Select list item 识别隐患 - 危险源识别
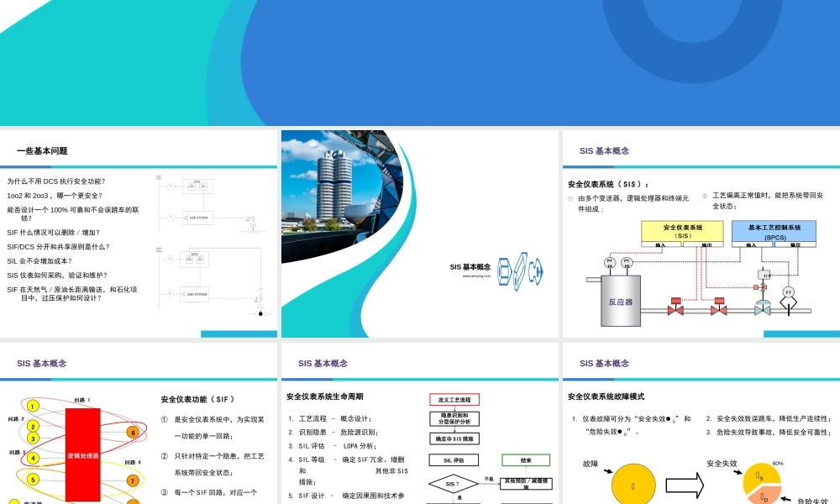This screenshot has width=840, height=504. pyautogui.click(x=333, y=433)
